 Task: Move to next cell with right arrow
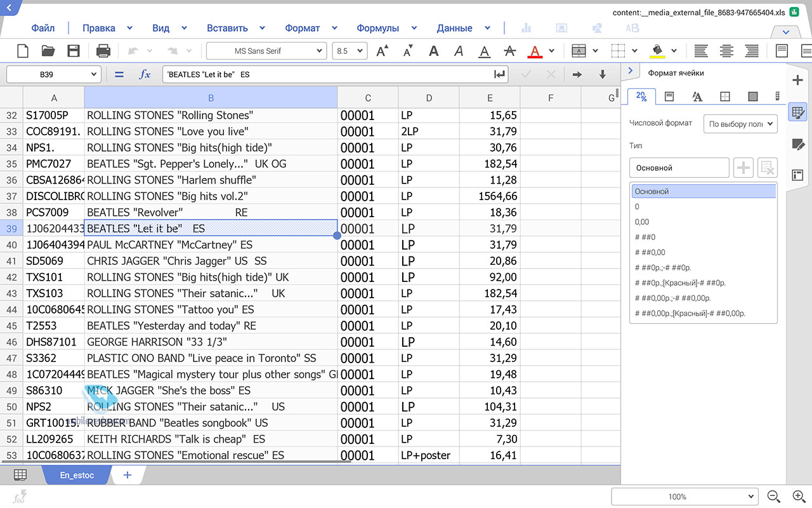(x=577, y=74)
